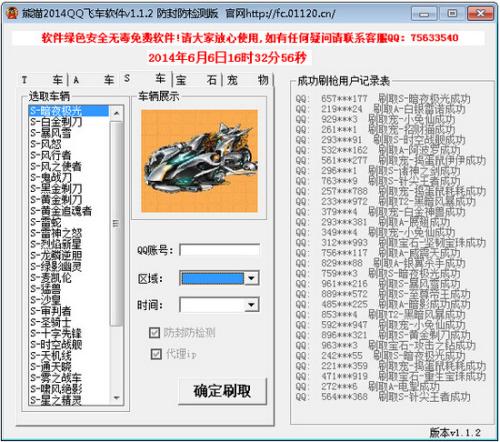Click the log row for QQ 564***368
The image size is (500, 442).
click(x=383, y=397)
